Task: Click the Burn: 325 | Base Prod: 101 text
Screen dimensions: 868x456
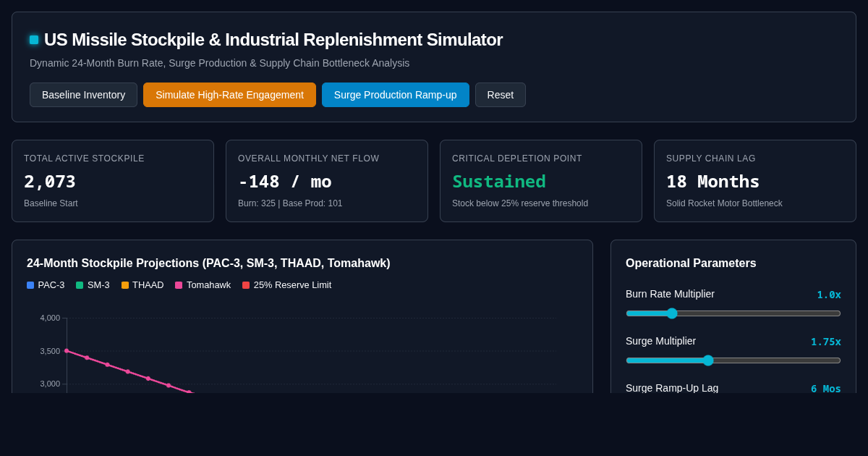Action: click(290, 203)
